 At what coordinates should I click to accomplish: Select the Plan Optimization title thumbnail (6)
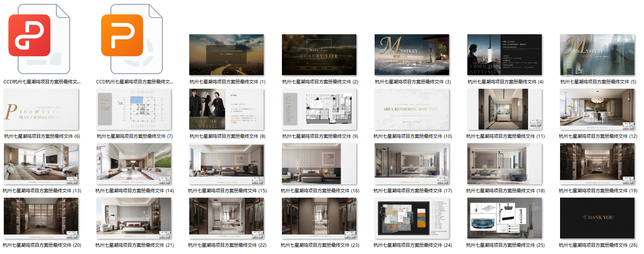[41, 110]
